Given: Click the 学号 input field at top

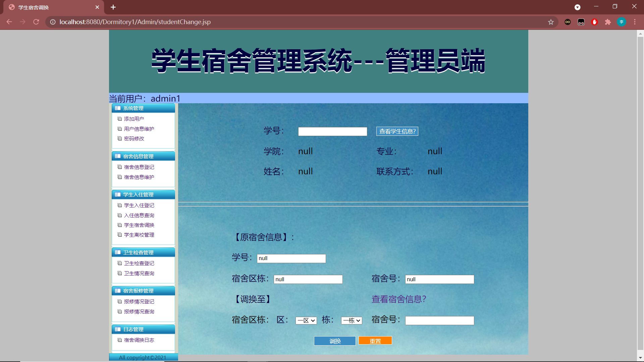Looking at the screenshot, I should click(x=332, y=131).
